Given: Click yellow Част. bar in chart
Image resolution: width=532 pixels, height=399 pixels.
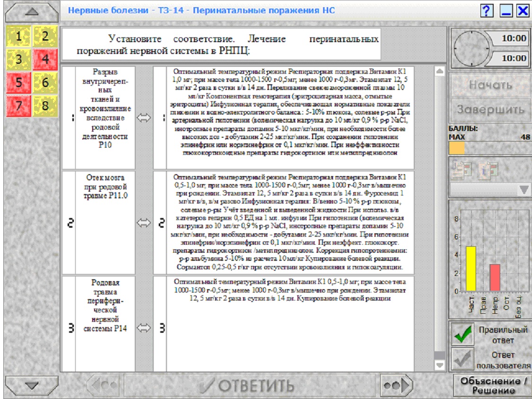Looking at the screenshot, I should click(471, 268).
